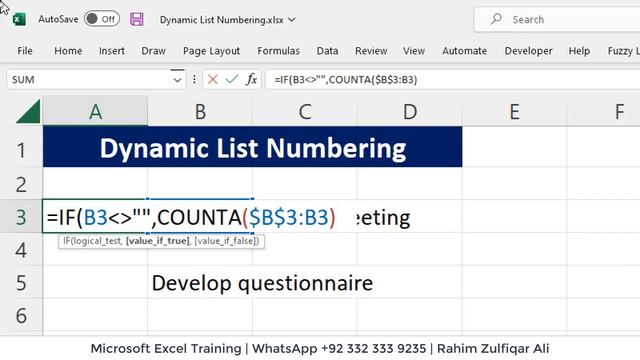Select cell E5
The width and height of the screenshot is (640, 360).
[x=514, y=282]
